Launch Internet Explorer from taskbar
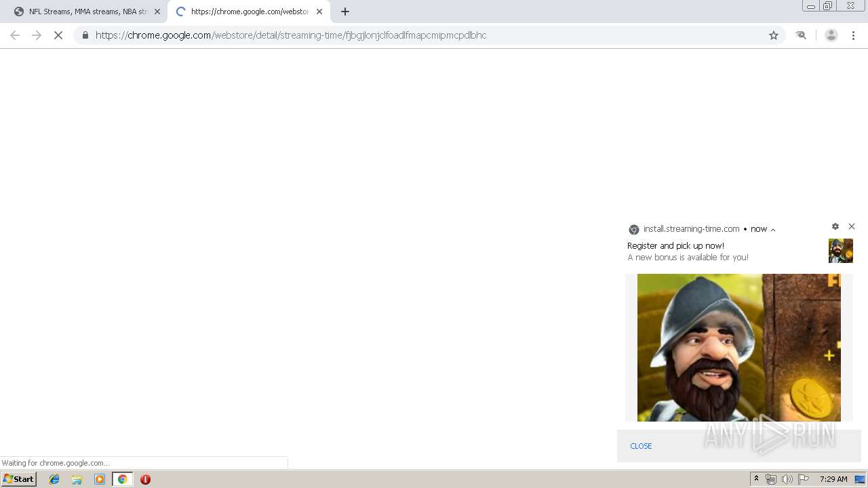This screenshot has height=488, width=868. point(54,479)
